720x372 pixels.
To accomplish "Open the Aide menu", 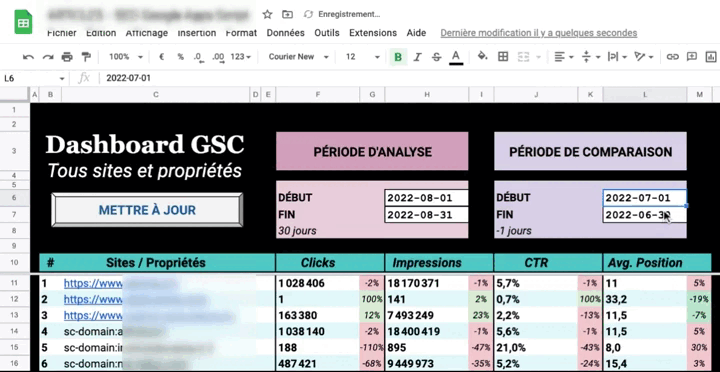I will pyautogui.click(x=416, y=33).
